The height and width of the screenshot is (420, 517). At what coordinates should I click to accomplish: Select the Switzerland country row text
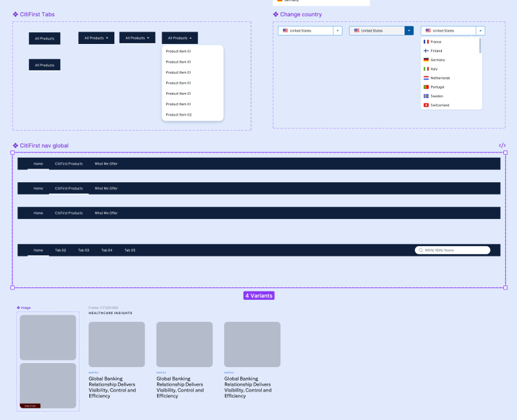pyautogui.click(x=440, y=105)
